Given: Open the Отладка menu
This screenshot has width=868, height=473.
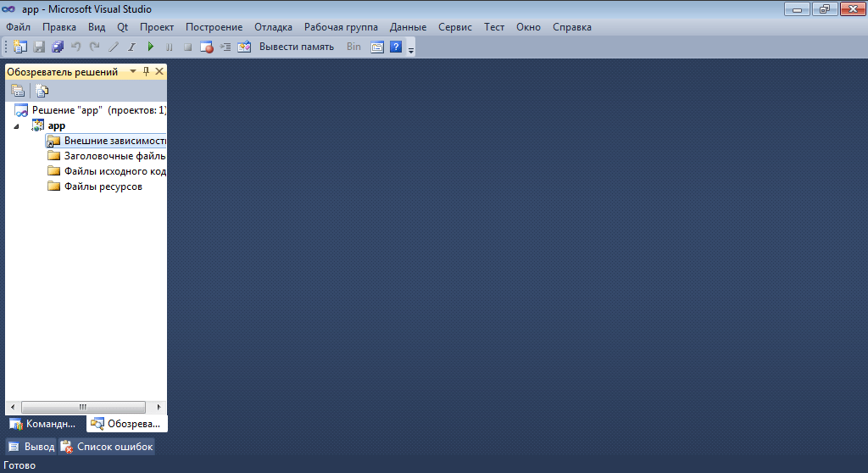Looking at the screenshot, I should 274,27.
